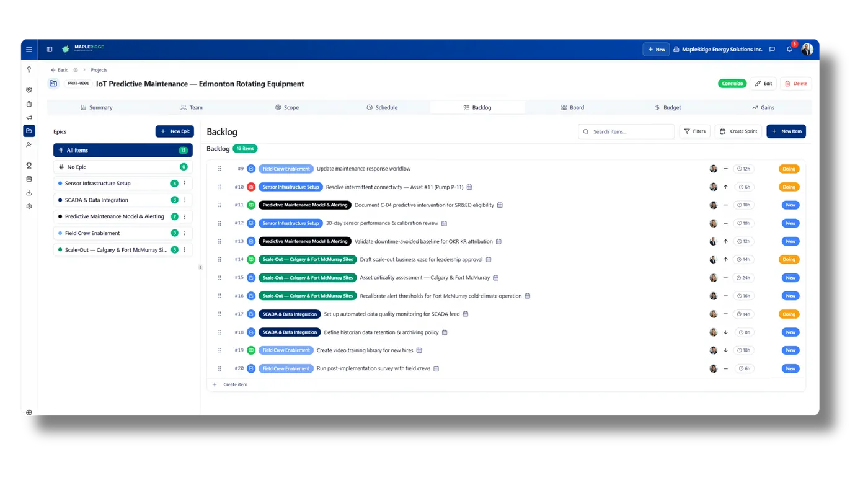Switch to the Board tab

[572, 107]
